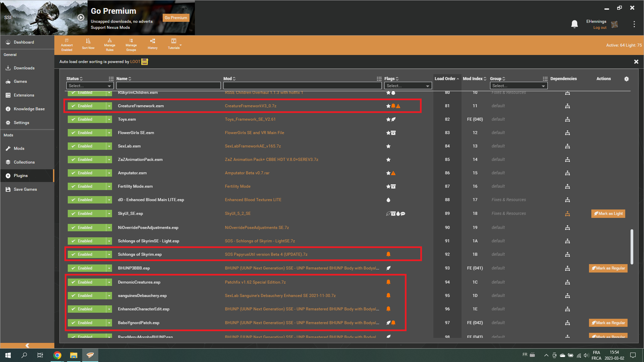
Task: Open the Status filter Select dropdown
Action: point(90,86)
